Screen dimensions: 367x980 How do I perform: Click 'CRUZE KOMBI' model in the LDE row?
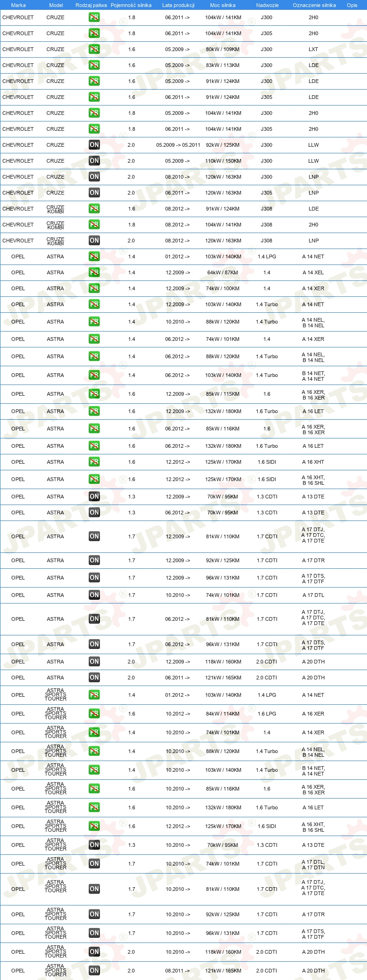pyautogui.click(x=55, y=209)
